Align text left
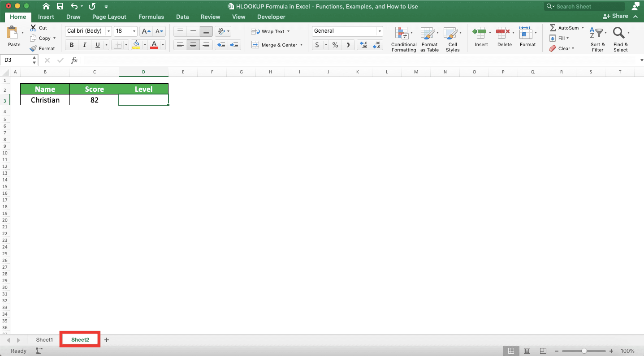Screen dimensions: 644x356 click(180, 45)
